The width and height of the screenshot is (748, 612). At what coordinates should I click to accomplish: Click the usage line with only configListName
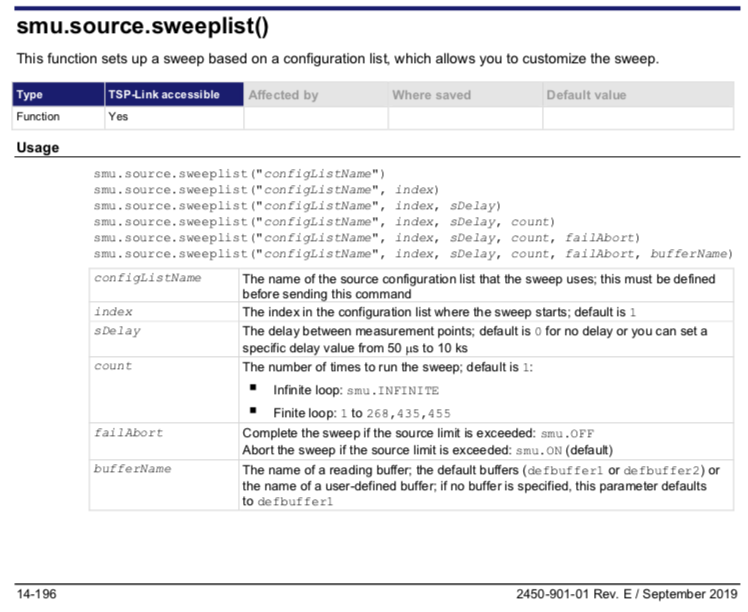(x=239, y=174)
